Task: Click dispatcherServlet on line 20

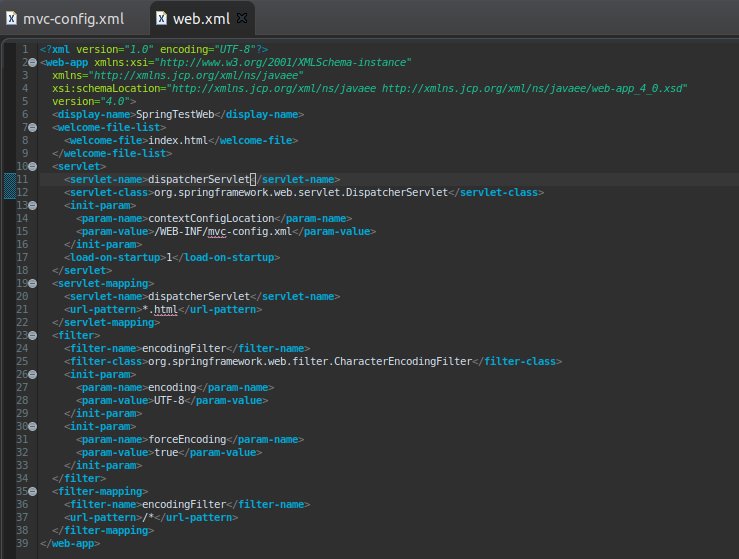Action: (x=199, y=296)
